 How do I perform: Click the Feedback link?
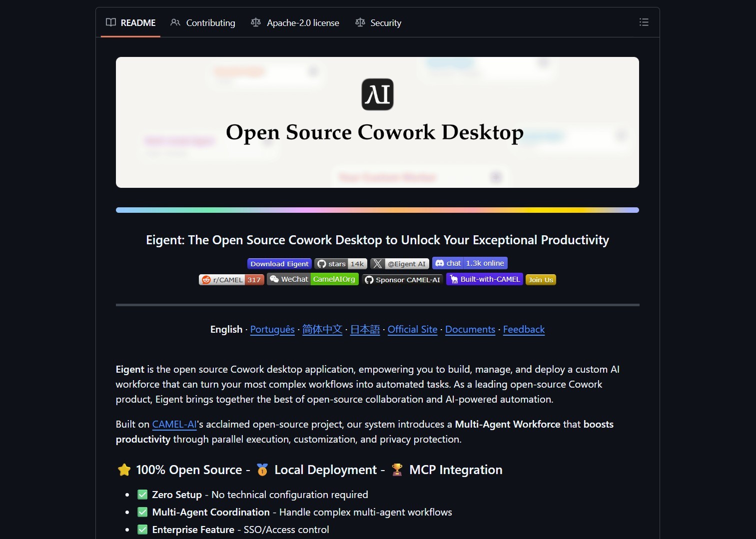[524, 330]
